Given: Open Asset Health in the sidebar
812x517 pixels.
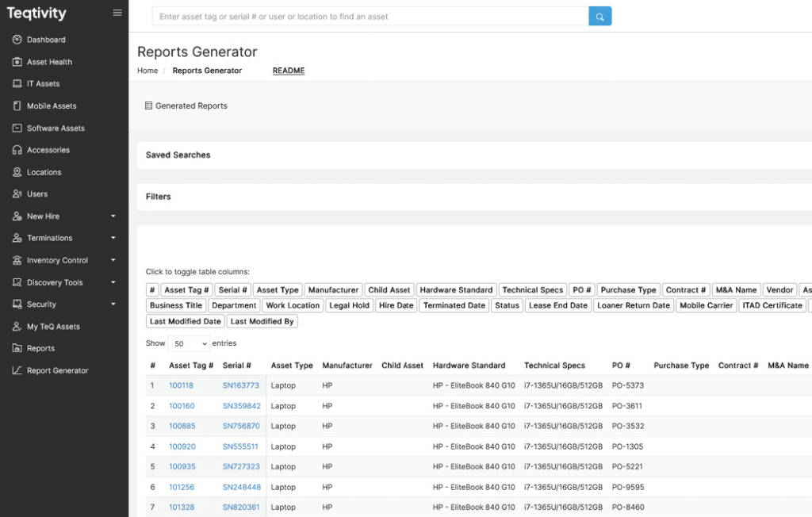Looking at the screenshot, I should coord(49,62).
